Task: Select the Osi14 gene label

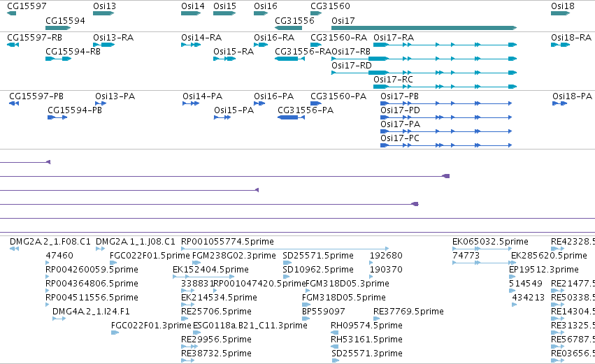Action: (x=193, y=6)
